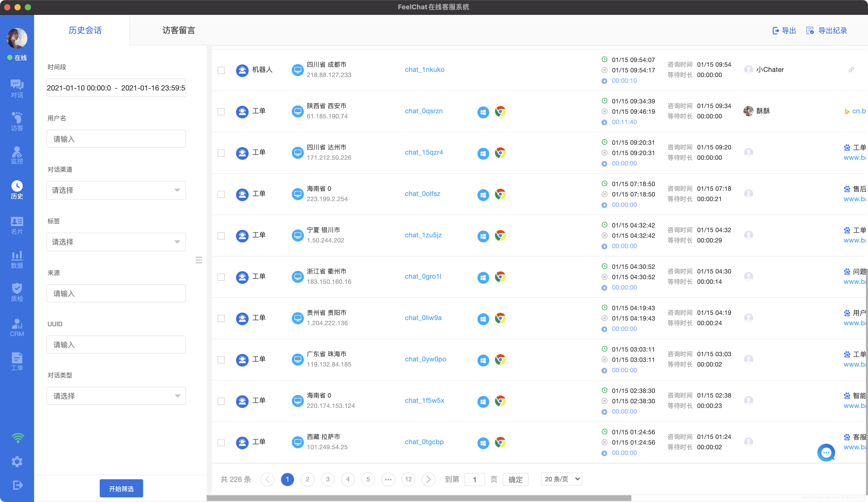This screenshot has width=868, height=502.
Task: Click the floating chat bubble icon
Action: 826,452
